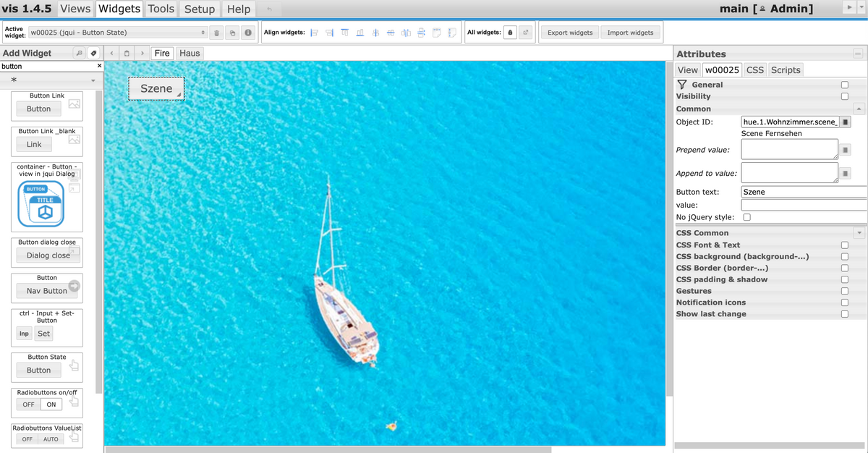868x453 pixels.
Task: Collapse the Attributes panel with minimize icon
Action: pos(858,54)
